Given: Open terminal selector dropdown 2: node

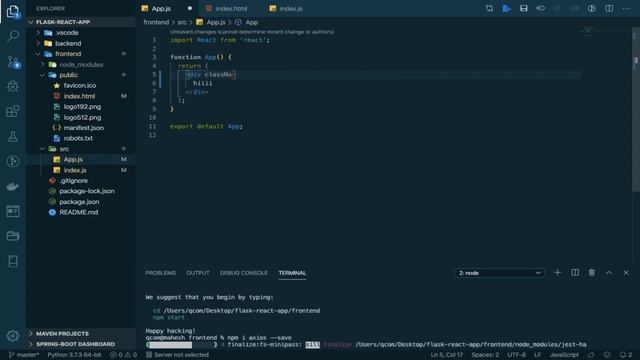Looking at the screenshot, I should click(499, 273).
